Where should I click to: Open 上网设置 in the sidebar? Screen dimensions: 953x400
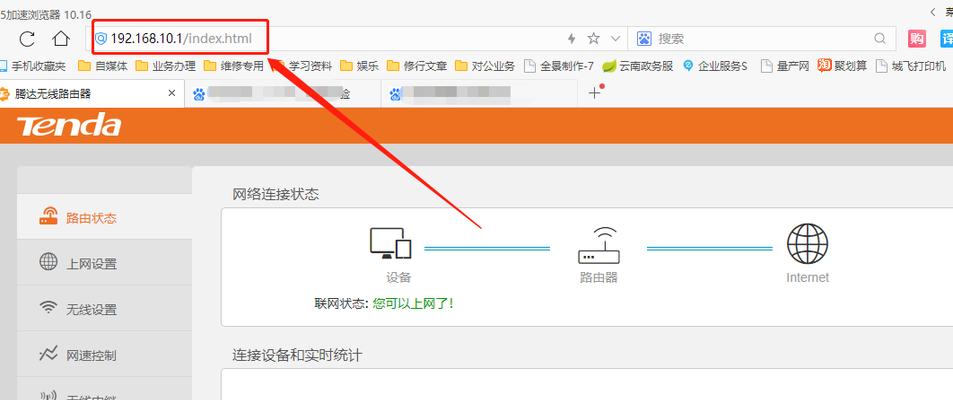[x=105, y=263]
